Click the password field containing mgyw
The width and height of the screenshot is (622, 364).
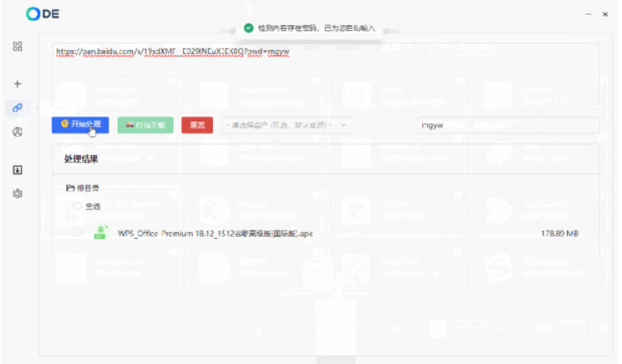coord(508,125)
